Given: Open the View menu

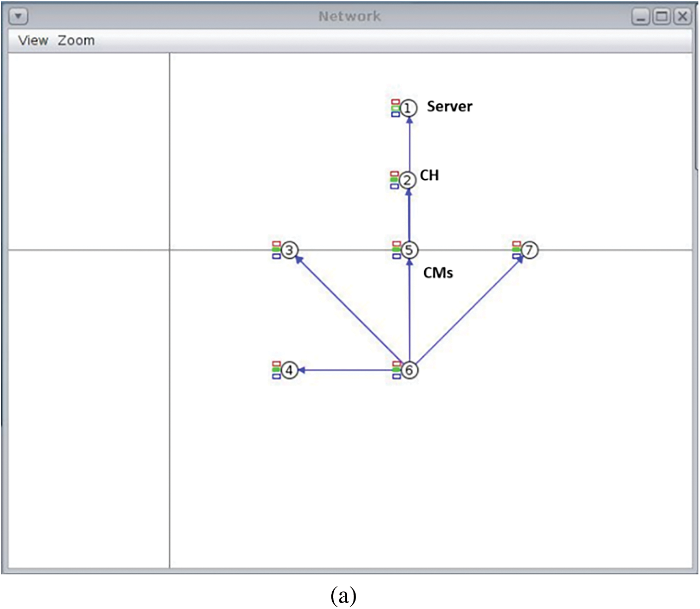Looking at the screenshot, I should [x=33, y=40].
